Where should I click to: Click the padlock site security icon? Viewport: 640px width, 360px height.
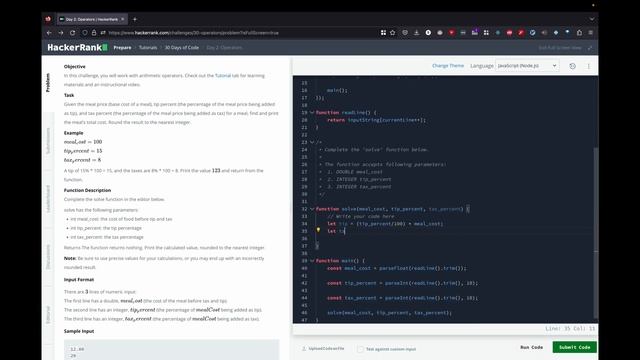(x=94, y=33)
